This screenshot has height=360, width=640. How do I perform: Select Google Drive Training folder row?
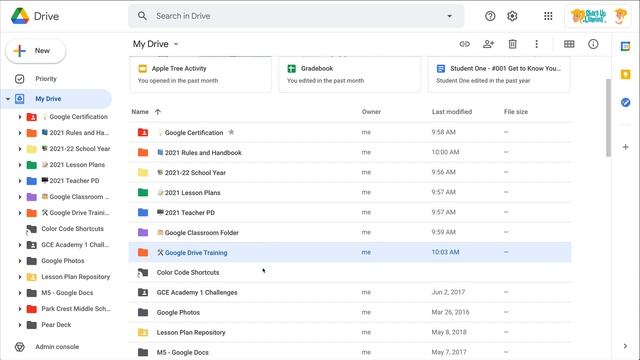(350, 252)
